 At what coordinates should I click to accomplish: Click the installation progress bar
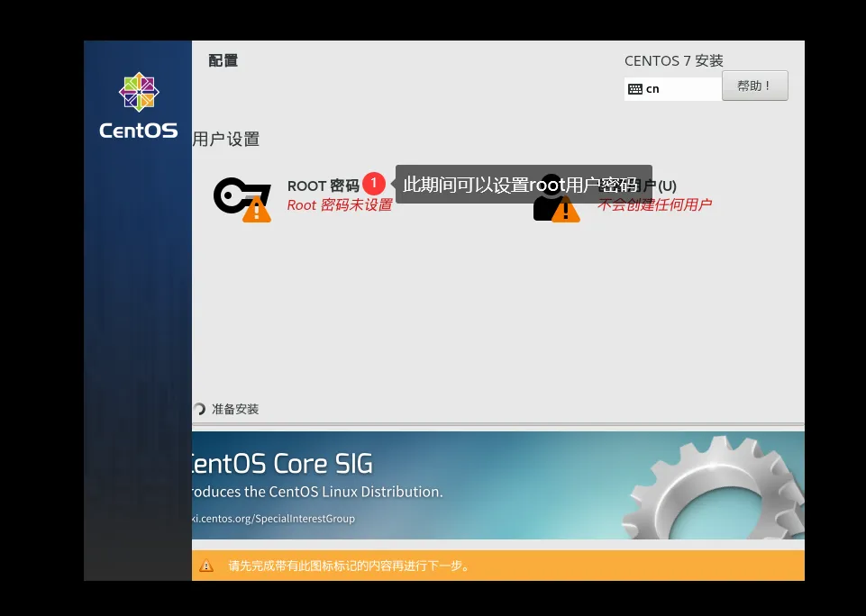pos(498,424)
